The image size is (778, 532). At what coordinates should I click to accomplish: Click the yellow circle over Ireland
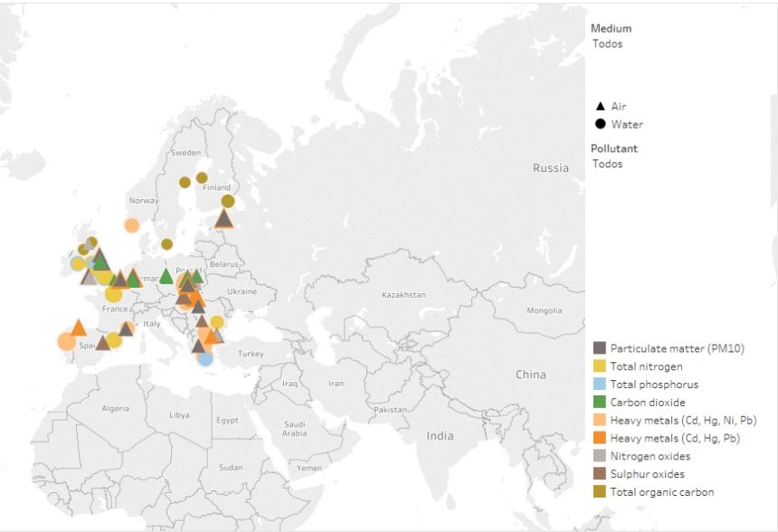[x=78, y=263]
